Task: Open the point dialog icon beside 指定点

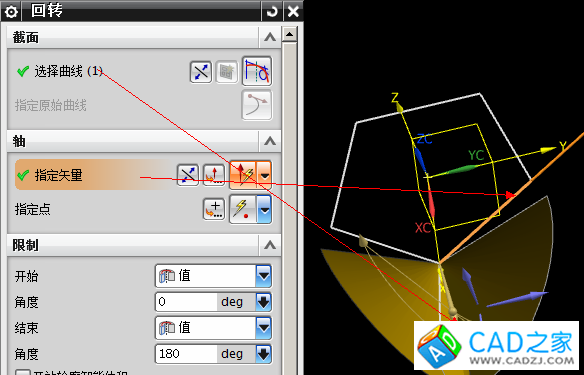Action: click(x=214, y=209)
